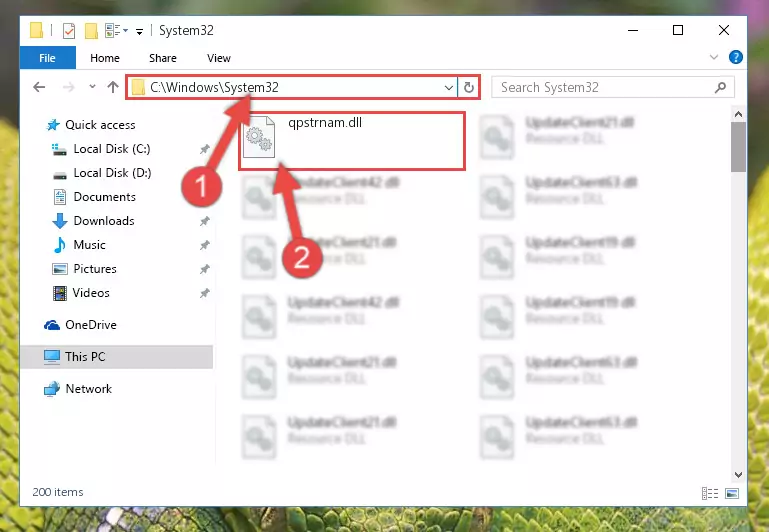Select the qpstrnam.dll file icon
Viewport: 769px width, 532px height.
pos(259,137)
